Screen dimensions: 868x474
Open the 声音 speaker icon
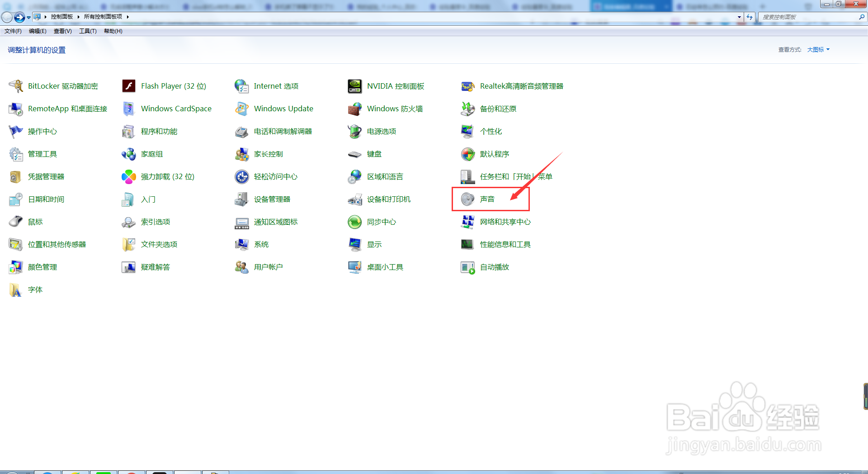pos(468,199)
